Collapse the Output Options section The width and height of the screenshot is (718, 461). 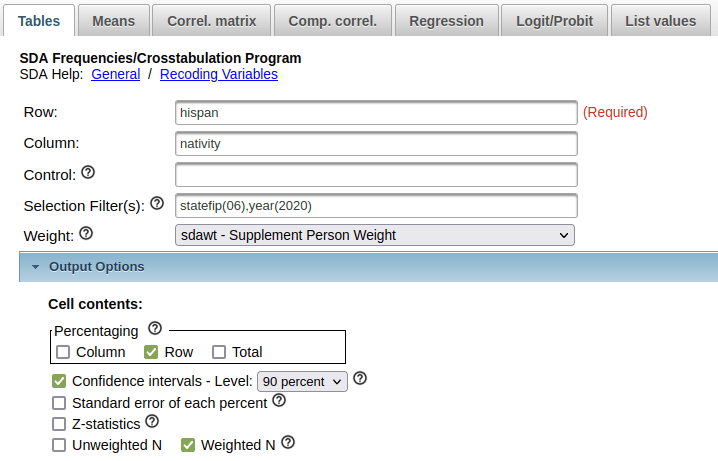(36, 267)
